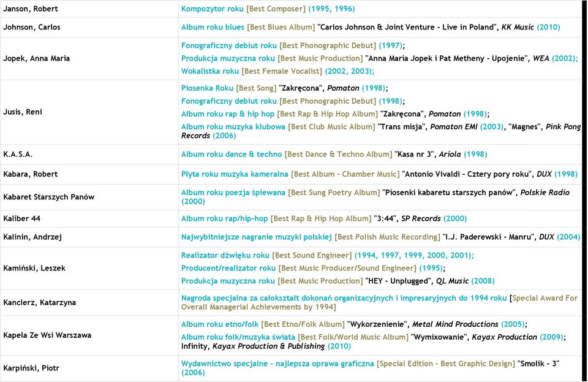Open 'Album roku muzyka klubowa' link
Image resolution: width=588 pixels, height=382 pixels.
tap(233, 126)
